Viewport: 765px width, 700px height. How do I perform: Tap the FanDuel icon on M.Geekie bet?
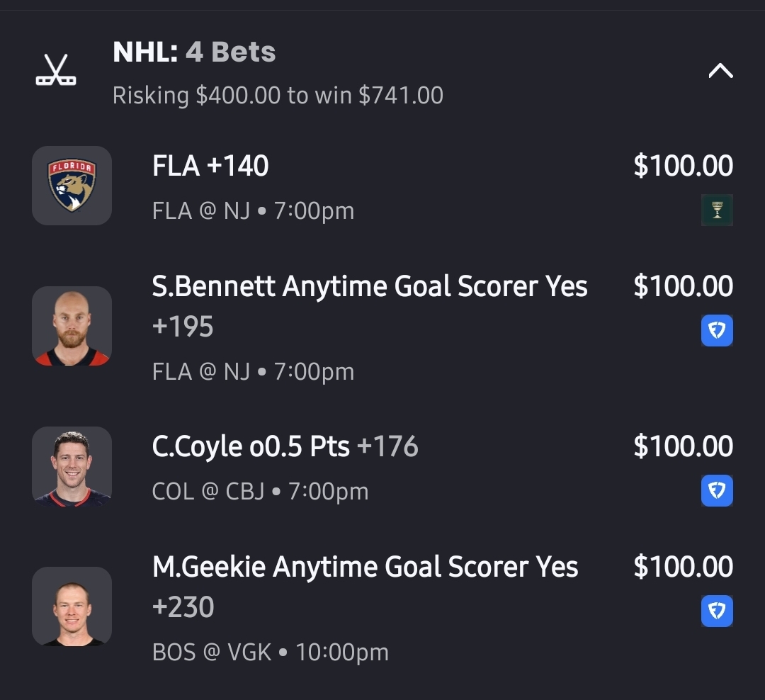point(717,611)
